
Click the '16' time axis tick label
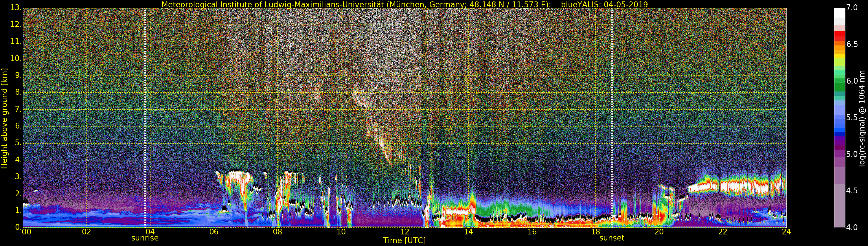coord(532,232)
